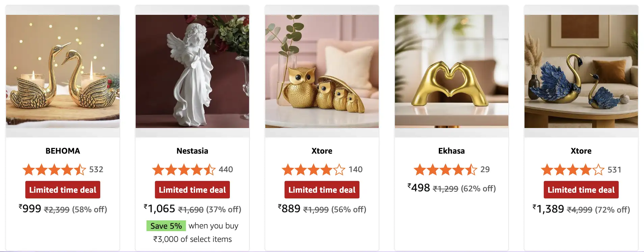Click the Limited time deal badge under Xtore owls
Viewport: 644px width, 252px height.
point(322,190)
